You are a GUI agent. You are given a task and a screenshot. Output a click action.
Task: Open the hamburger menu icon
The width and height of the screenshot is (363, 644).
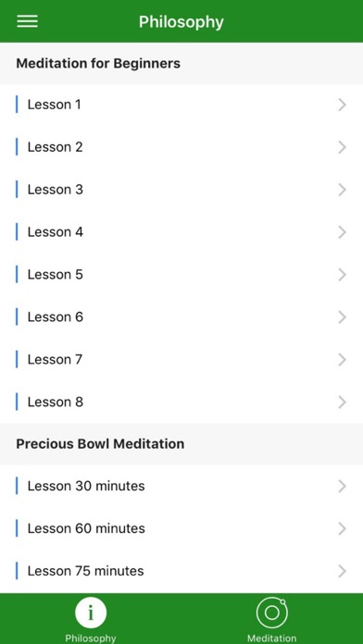pyautogui.click(x=27, y=21)
